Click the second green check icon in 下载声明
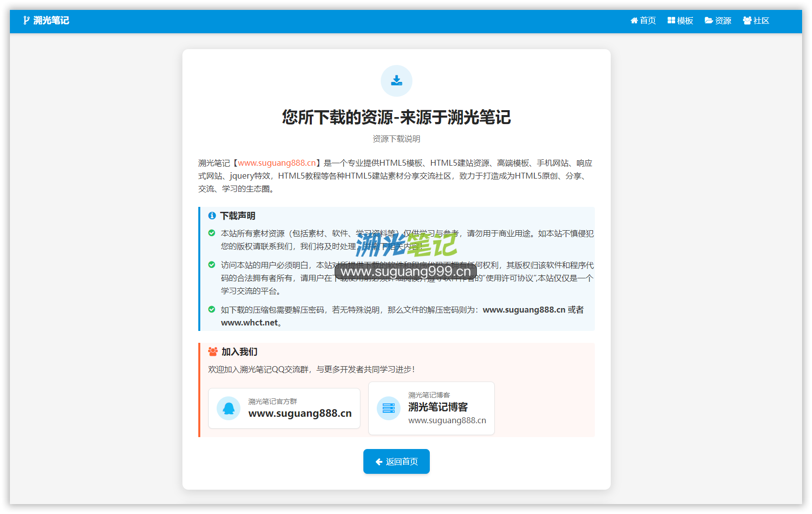812x514 pixels. 212,265
